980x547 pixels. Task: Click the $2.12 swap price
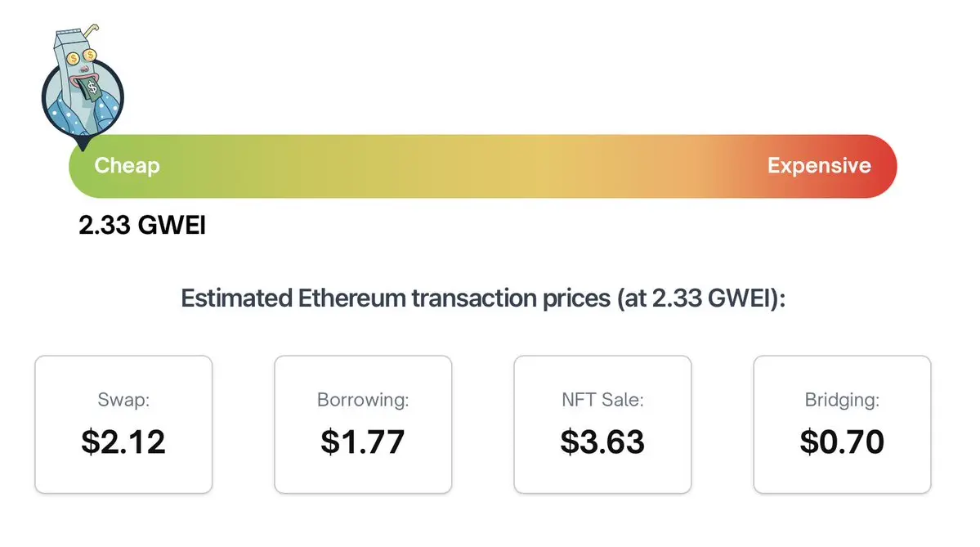coord(123,442)
